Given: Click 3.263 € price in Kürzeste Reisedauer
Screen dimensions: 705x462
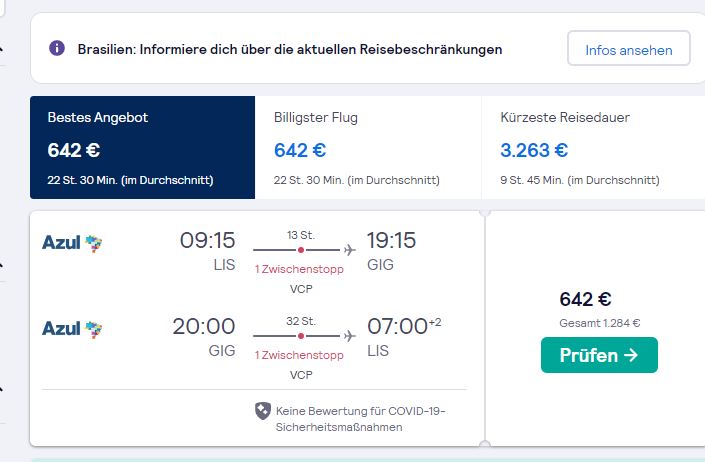Looking at the screenshot, I should 534,151.
